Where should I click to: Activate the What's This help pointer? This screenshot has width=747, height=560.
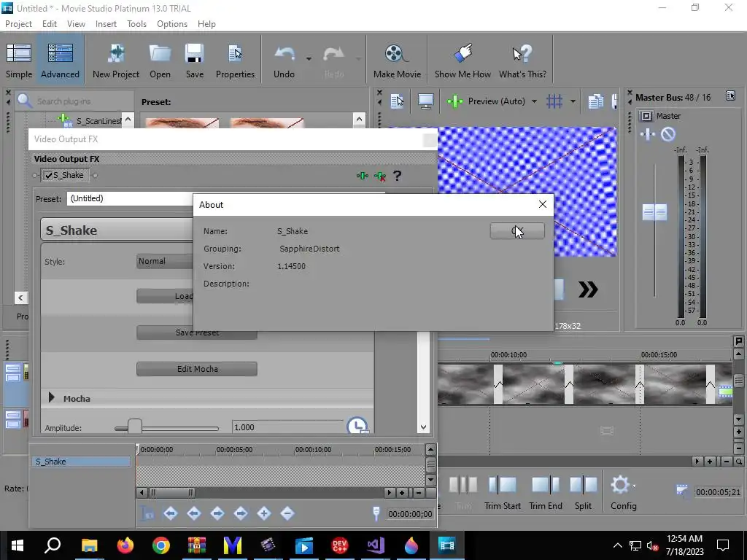point(522,61)
